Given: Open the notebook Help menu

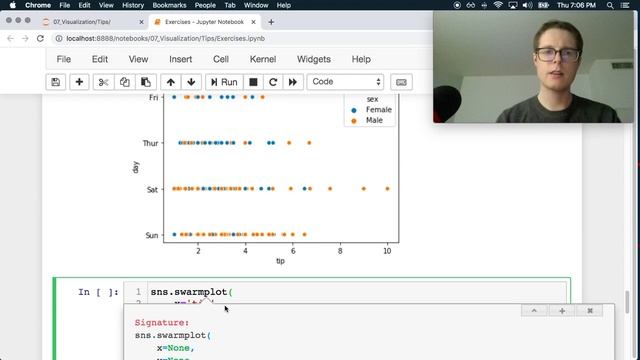Looking at the screenshot, I should 361,59.
